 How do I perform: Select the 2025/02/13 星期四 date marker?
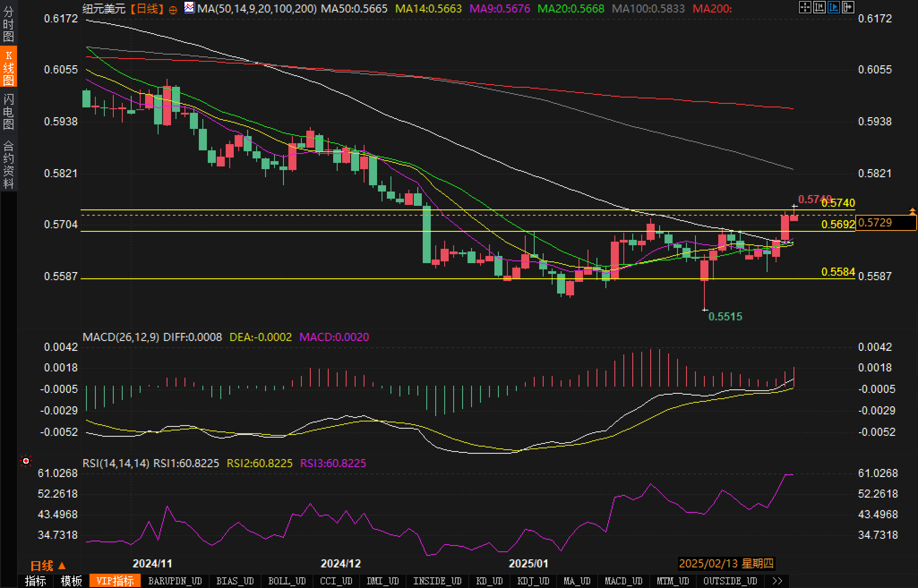tap(726, 563)
